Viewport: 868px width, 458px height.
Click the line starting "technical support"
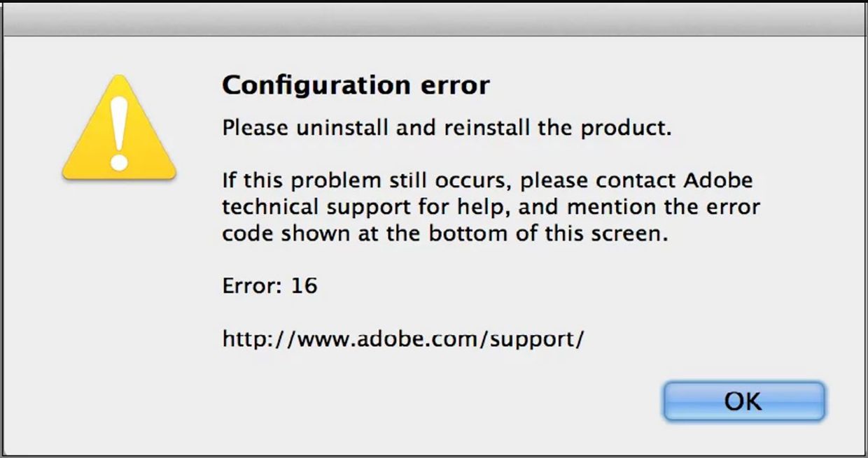pos(491,208)
